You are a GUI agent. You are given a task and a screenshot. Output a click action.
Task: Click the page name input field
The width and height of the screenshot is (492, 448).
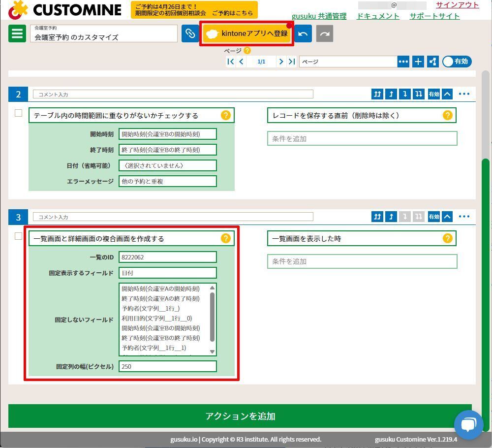point(348,62)
